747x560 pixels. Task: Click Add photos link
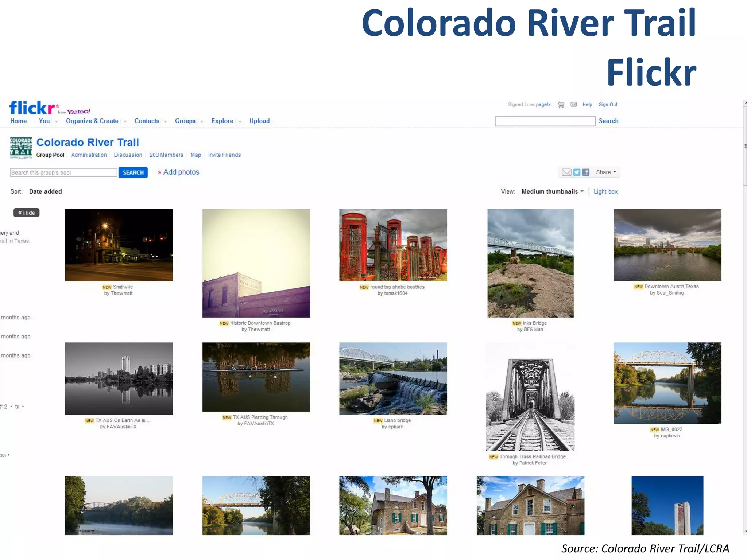pos(181,172)
